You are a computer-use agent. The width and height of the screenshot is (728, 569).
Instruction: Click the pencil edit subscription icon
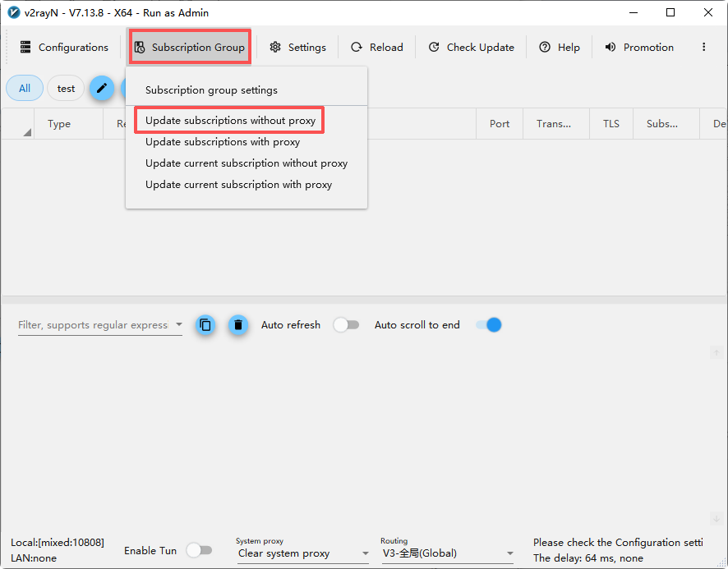pyautogui.click(x=102, y=88)
